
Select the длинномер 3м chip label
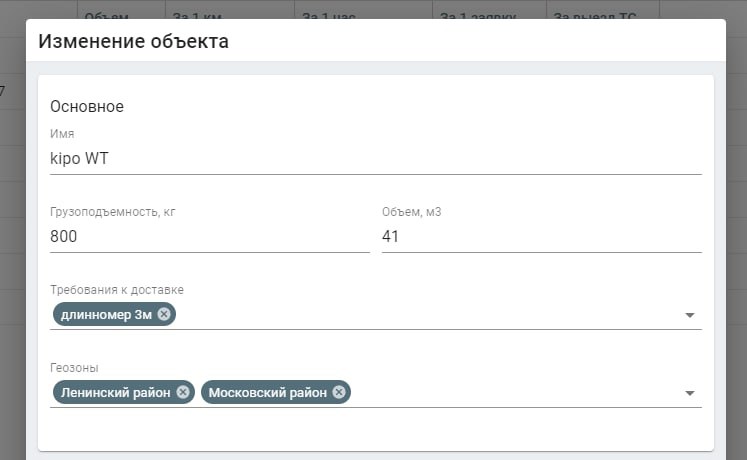(x=106, y=314)
